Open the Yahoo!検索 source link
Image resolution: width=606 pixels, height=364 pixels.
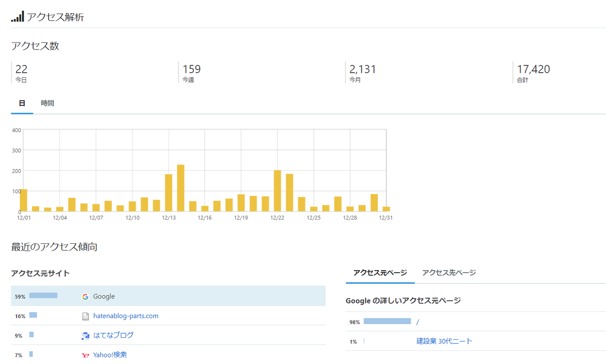pos(110,355)
